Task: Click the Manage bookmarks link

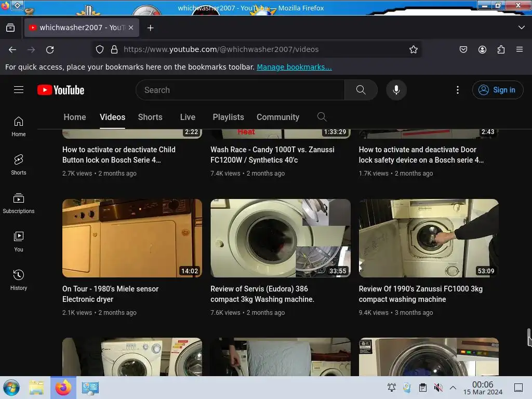Action: point(294,67)
